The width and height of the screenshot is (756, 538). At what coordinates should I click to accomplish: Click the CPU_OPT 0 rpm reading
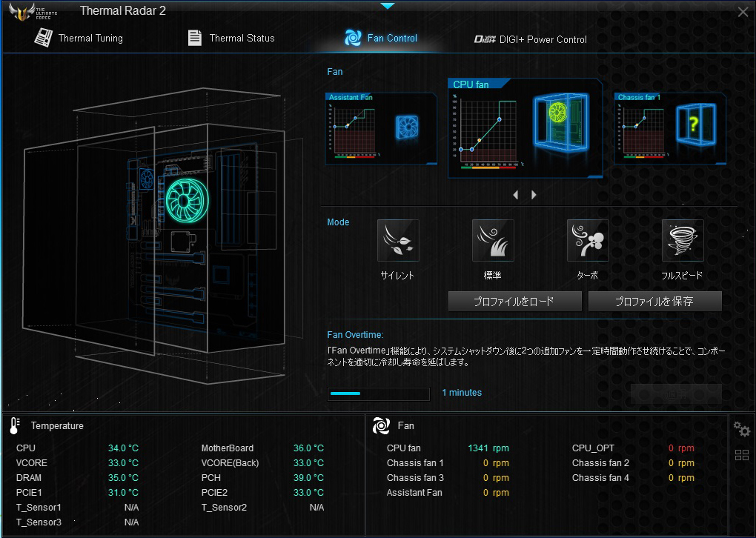coord(681,448)
